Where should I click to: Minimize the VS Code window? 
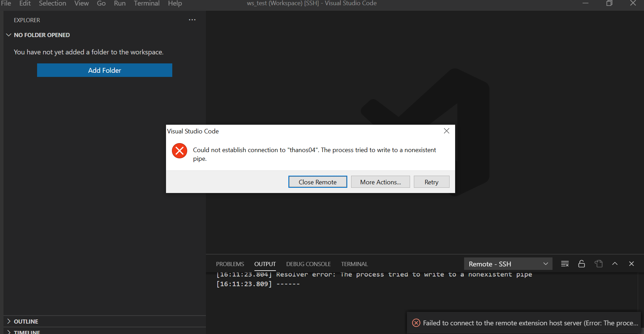[x=586, y=3]
